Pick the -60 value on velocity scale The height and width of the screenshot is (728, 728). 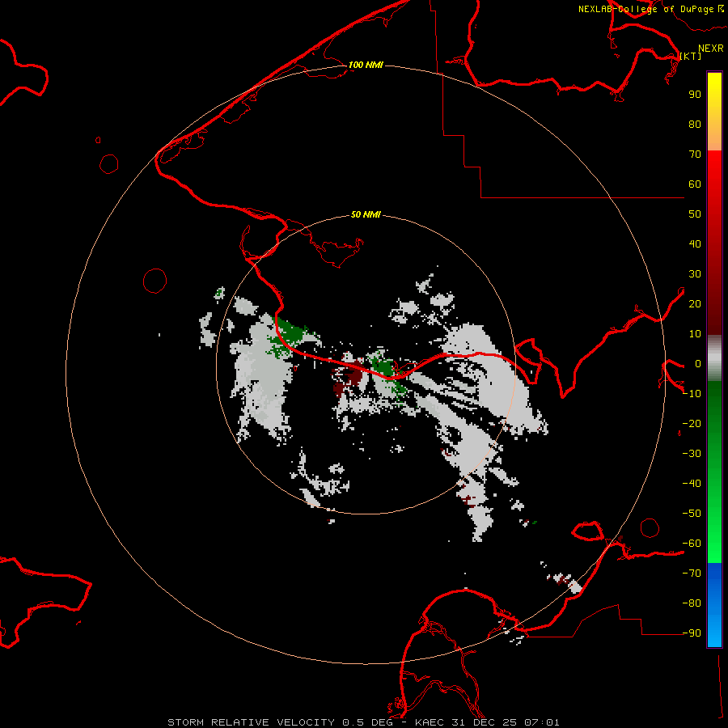(692, 544)
